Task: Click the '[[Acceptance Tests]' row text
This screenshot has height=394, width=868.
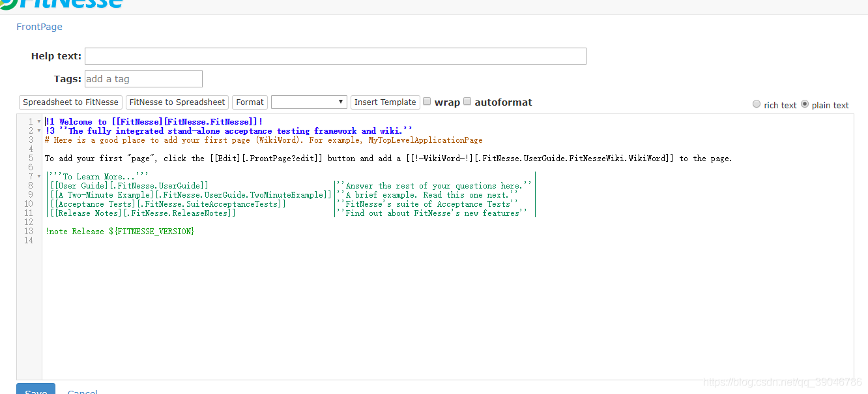Action: click(167, 204)
